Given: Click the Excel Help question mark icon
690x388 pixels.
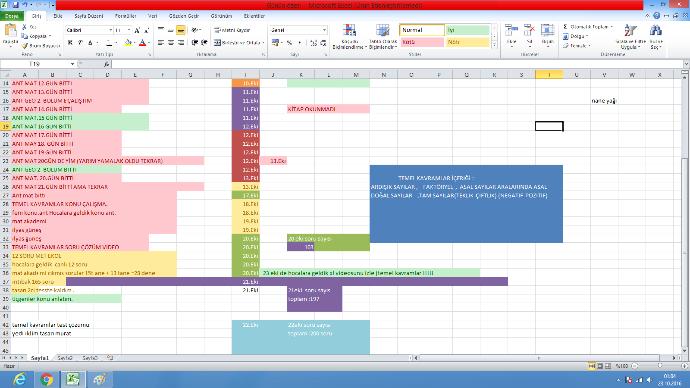Looking at the screenshot, I should [657, 16].
